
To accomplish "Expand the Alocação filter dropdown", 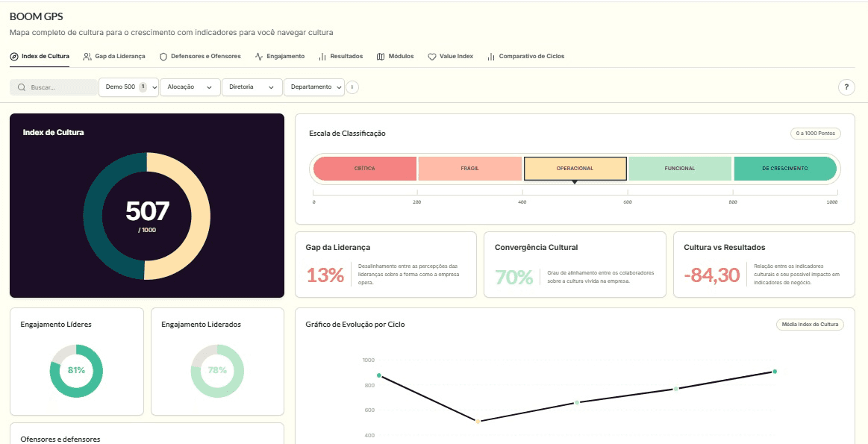I will tap(190, 87).
